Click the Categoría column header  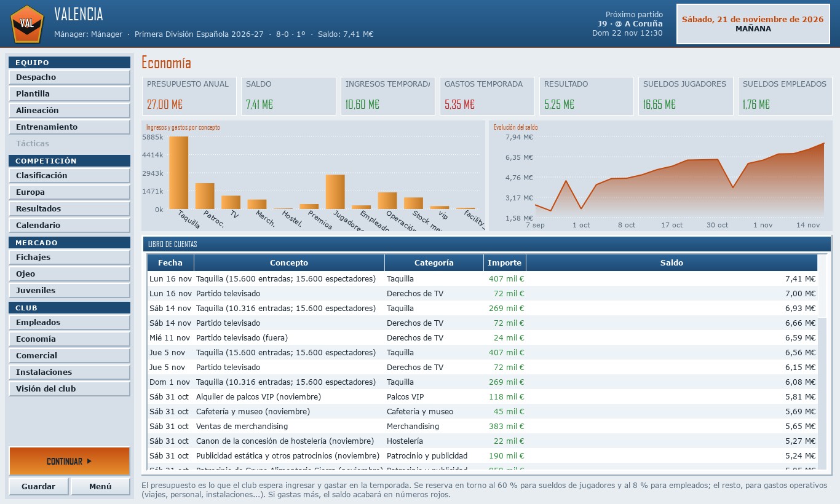pyautogui.click(x=434, y=263)
